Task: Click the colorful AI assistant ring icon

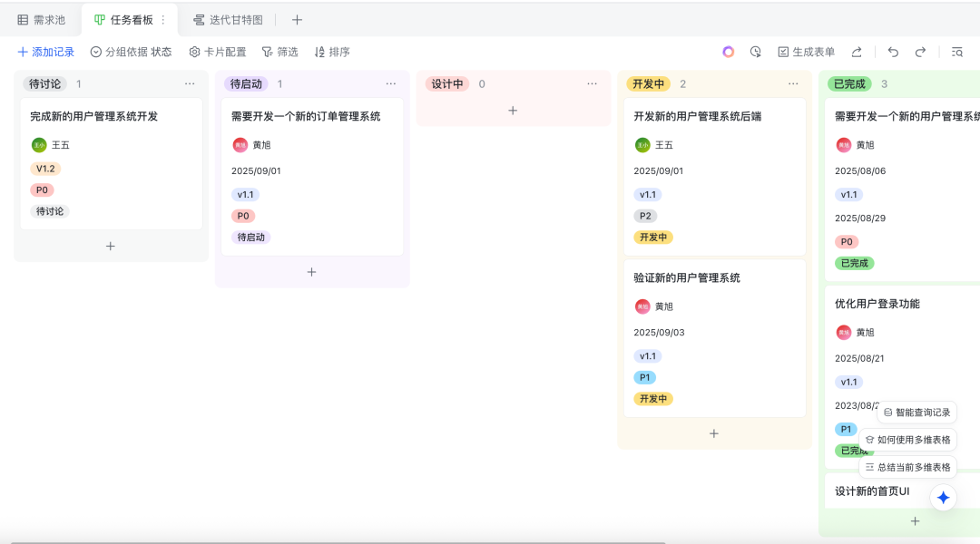Action: [x=728, y=52]
